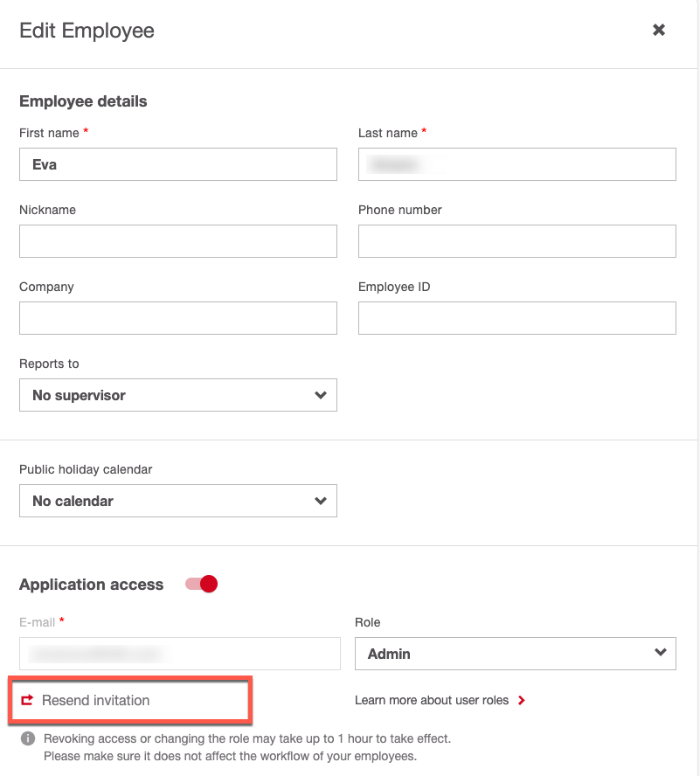Focus the First name field containing Eva
The width and height of the screenshot is (700, 776).
(178, 164)
